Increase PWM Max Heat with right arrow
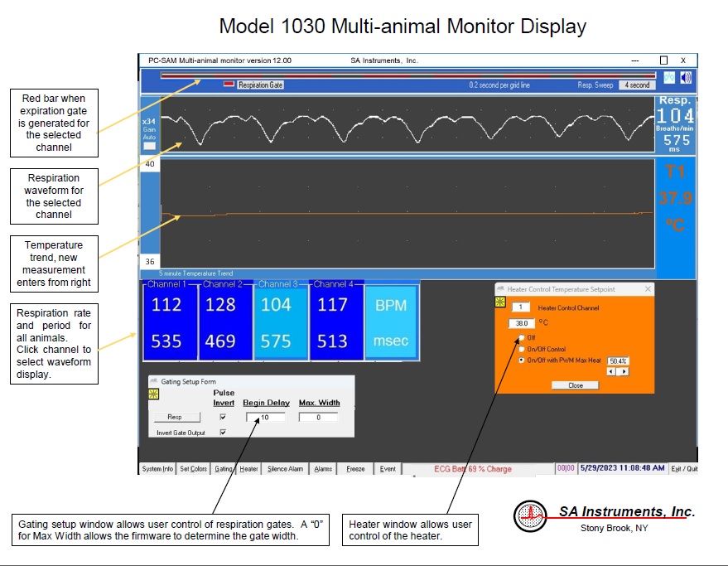This screenshot has height=566, width=728. [624, 371]
